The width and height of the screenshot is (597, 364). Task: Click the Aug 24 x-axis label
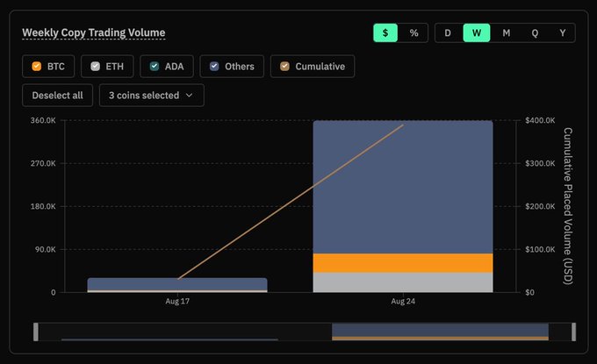pyautogui.click(x=403, y=301)
